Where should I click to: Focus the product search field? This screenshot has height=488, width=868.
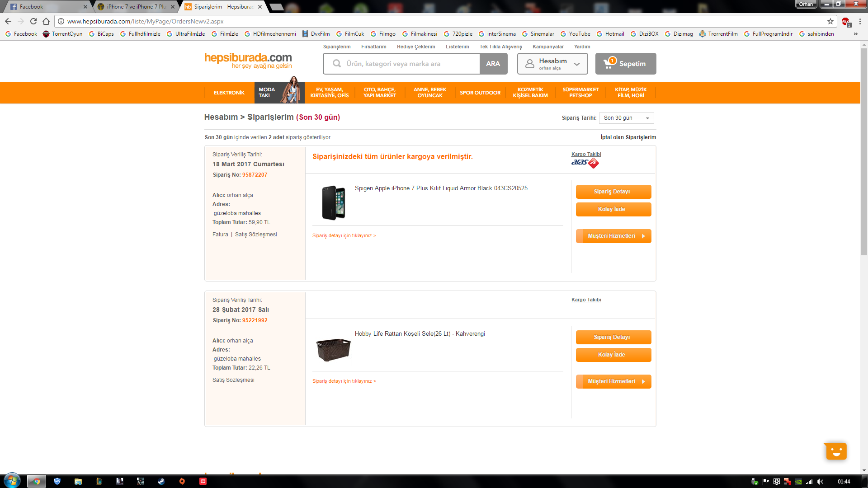click(401, 64)
